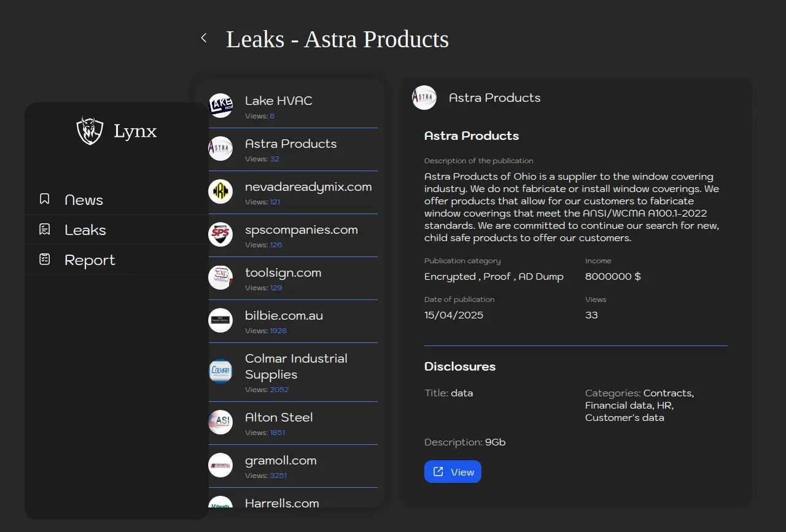The width and height of the screenshot is (786, 532).
Task: Click the Colmar Industrial Supplies logo
Action: (x=220, y=371)
